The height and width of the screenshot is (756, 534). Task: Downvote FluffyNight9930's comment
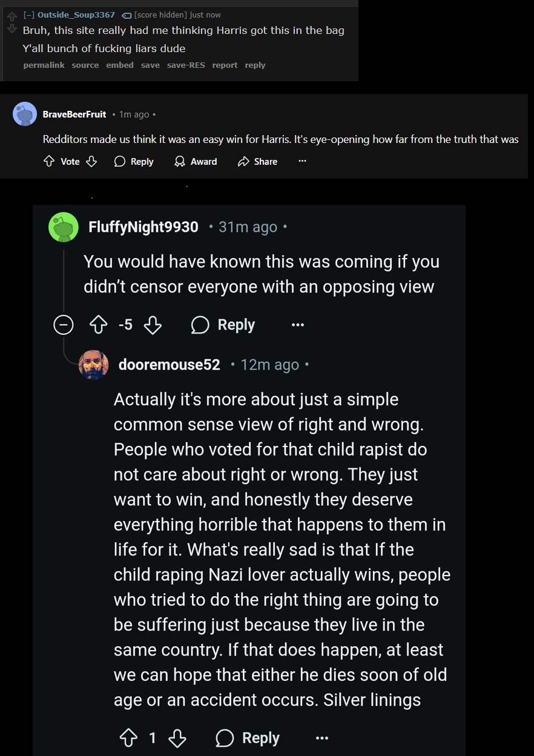(153, 325)
